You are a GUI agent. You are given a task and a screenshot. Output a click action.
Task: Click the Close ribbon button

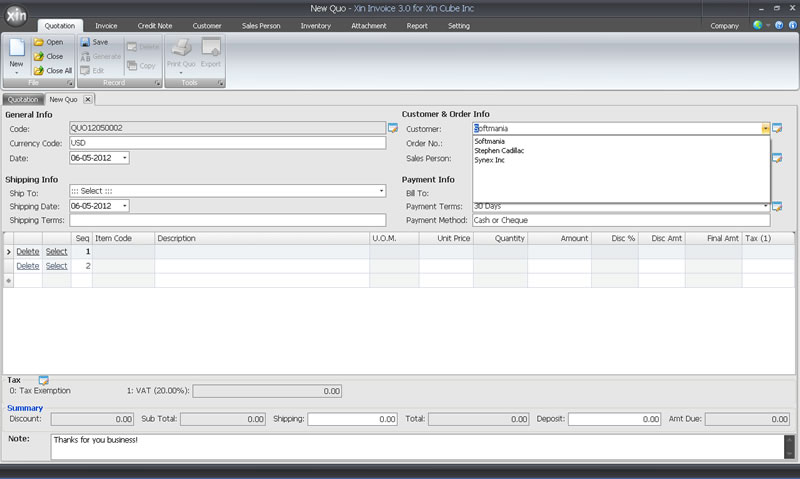48,56
